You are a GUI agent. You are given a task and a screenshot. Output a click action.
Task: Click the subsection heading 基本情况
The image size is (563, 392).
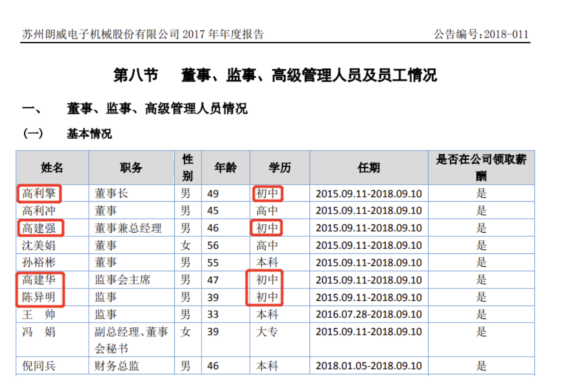pos(90,134)
